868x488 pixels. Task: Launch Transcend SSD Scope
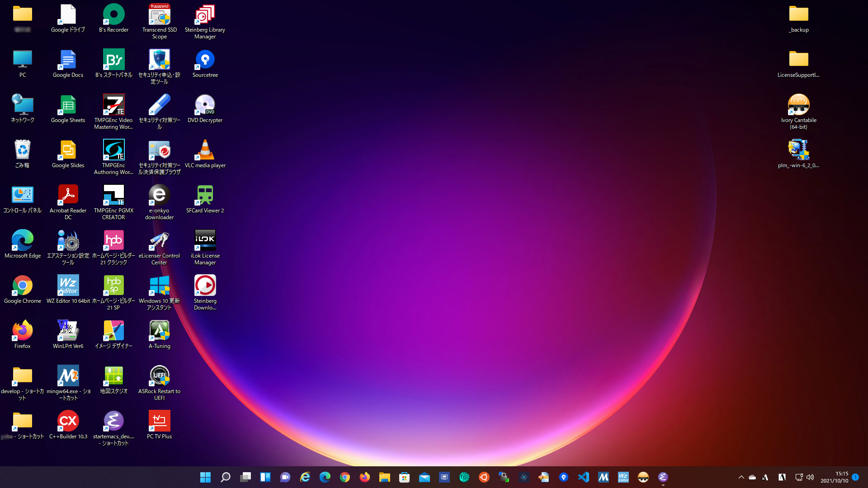pyautogui.click(x=159, y=22)
